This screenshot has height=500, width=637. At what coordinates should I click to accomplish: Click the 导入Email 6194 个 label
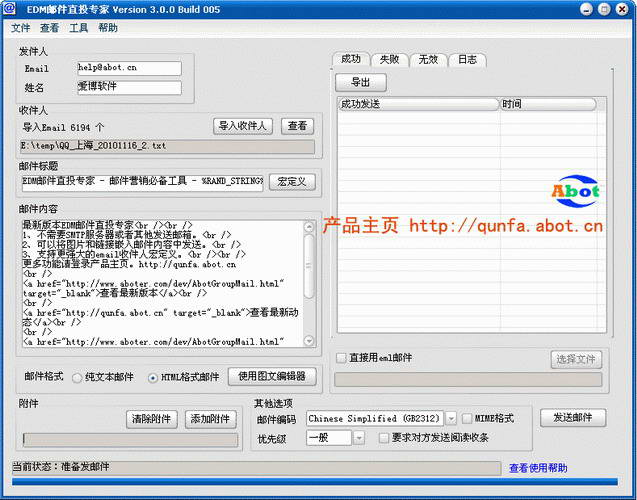click(63, 127)
